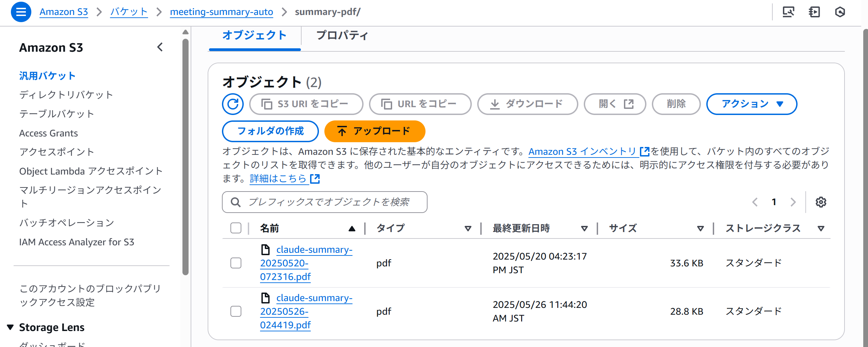Viewport: 868px width, 347px height.
Task: Open the アクション dropdown
Action: pyautogui.click(x=751, y=104)
